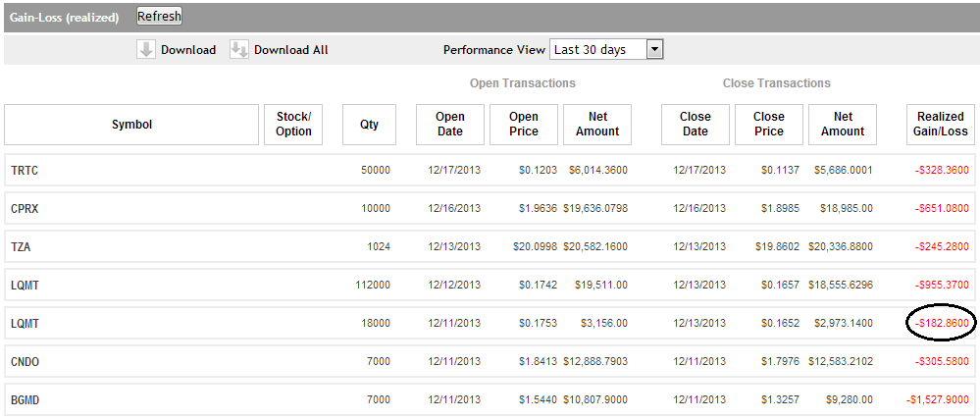
Task: Sort by Realized Gain/Loss header
Action: click(941, 125)
